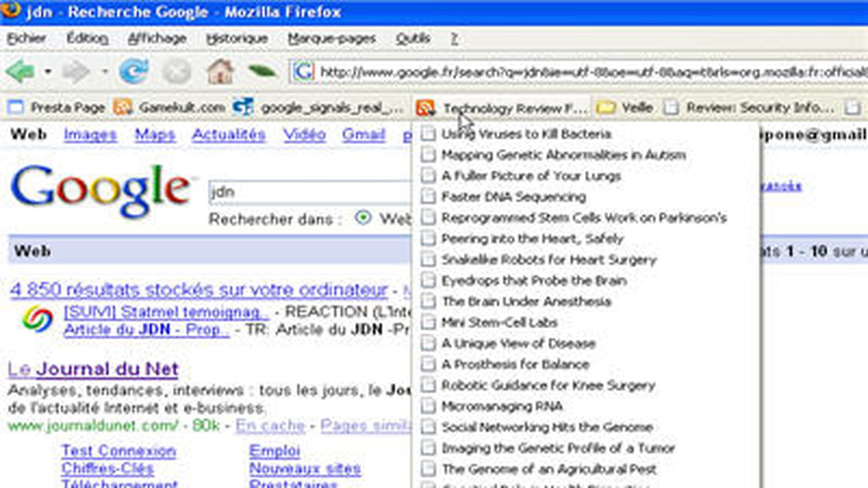868x488 pixels.
Task: Open the Affichage menu
Action: pos(157,38)
